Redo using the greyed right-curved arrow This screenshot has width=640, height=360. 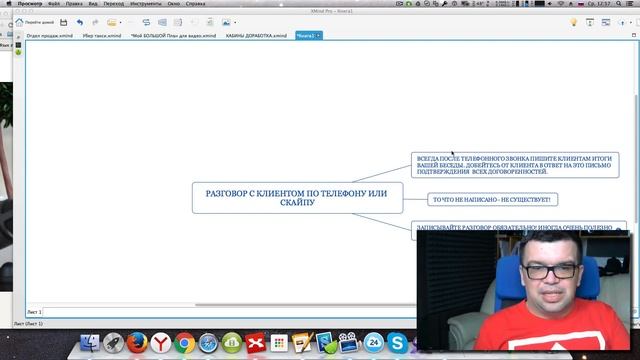tap(95, 22)
